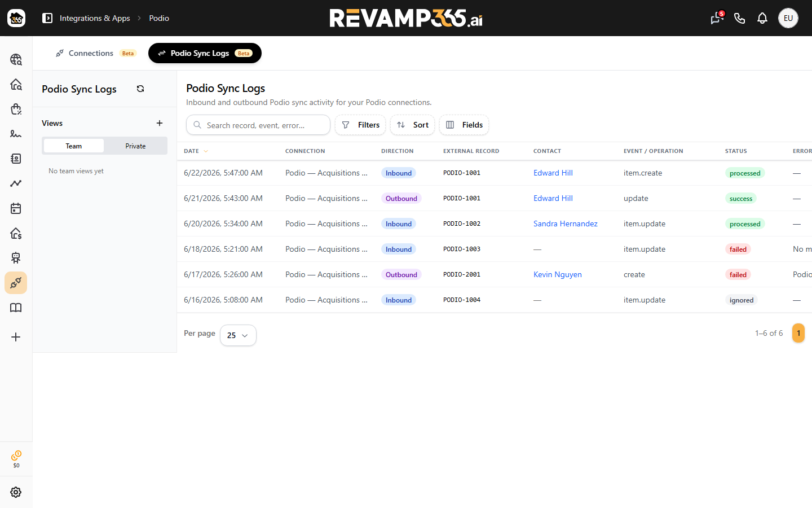This screenshot has width=812, height=508.
Task: Open Kevin Nguyen contact link
Action: tap(558, 274)
